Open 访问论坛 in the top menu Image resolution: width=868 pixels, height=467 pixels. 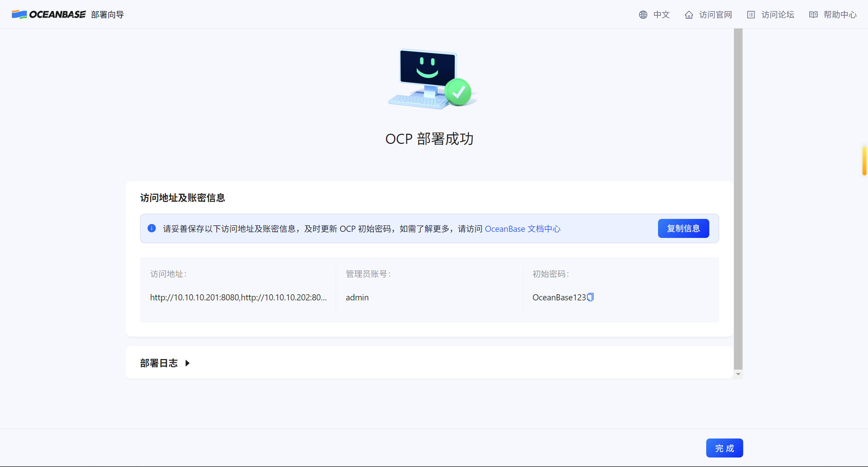pyautogui.click(x=777, y=15)
